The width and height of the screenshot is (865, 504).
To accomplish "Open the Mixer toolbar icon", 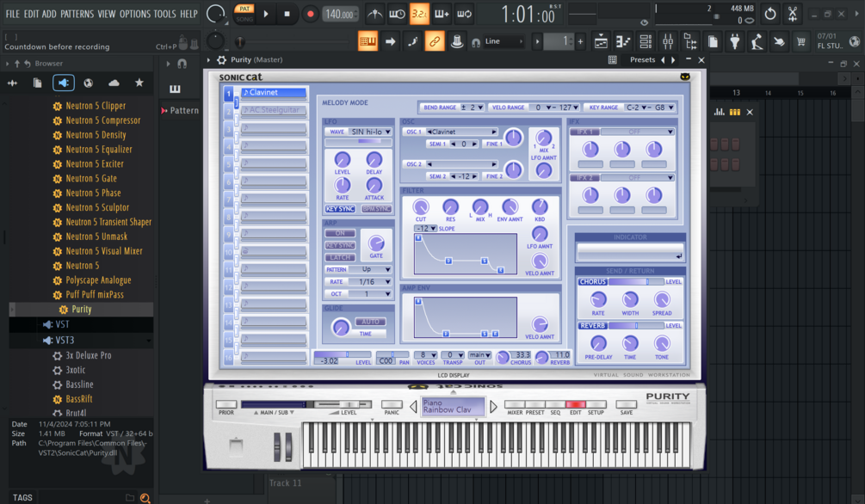I will coord(668,41).
